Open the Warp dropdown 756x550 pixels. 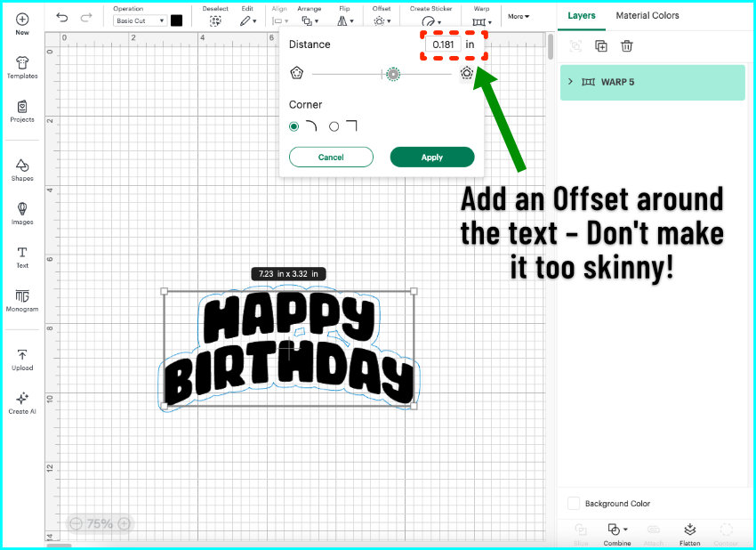coord(482,21)
